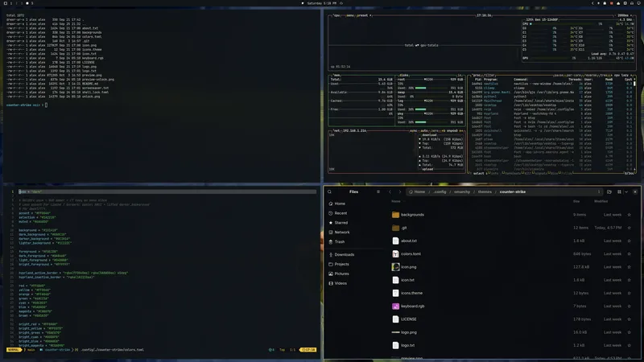Select the icon.png thumbnail
The image size is (644, 362).
click(x=395, y=267)
